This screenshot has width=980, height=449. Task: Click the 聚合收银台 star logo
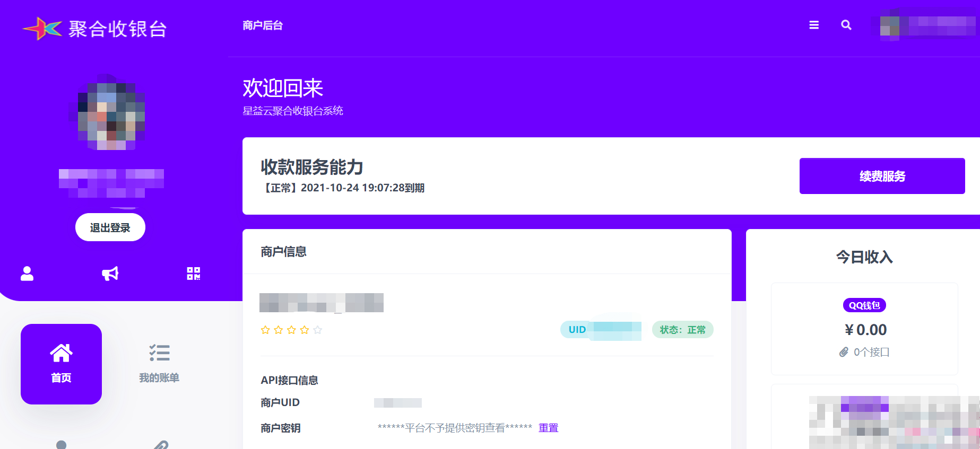[42, 29]
